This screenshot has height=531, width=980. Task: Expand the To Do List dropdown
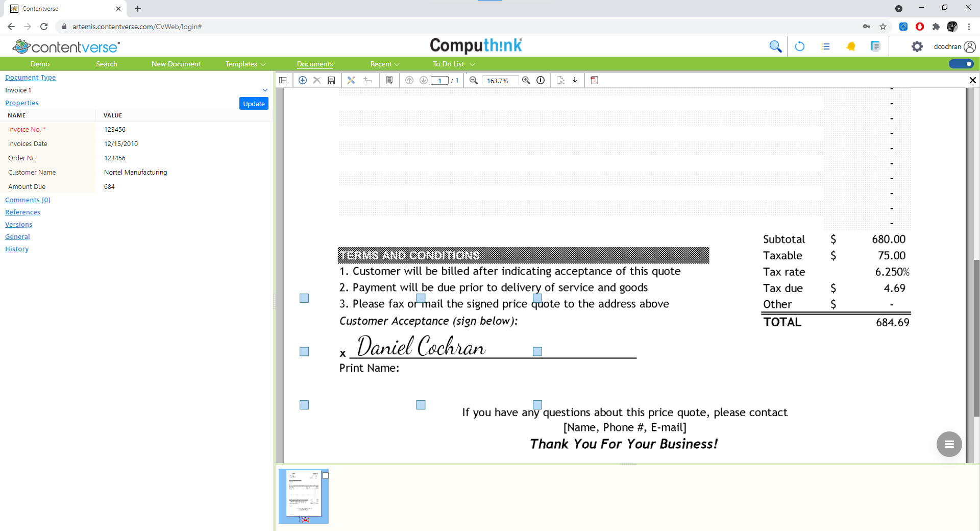(x=454, y=64)
